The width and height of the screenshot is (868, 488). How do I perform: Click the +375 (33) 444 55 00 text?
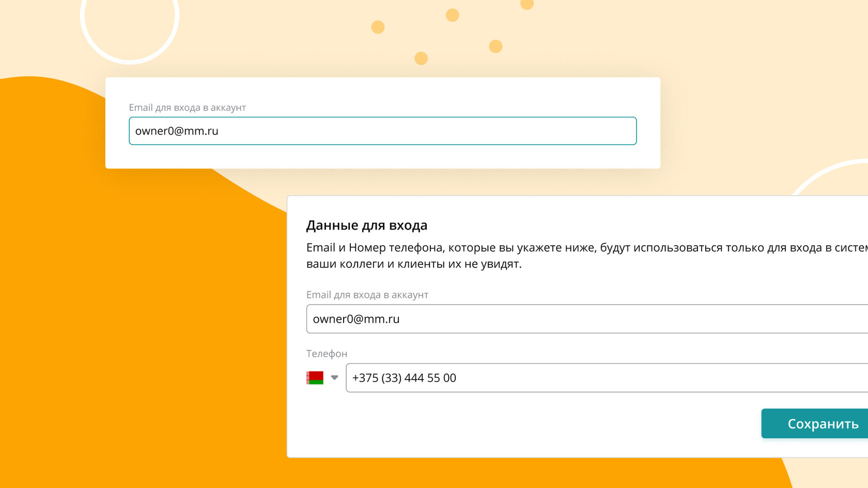(x=404, y=378)
